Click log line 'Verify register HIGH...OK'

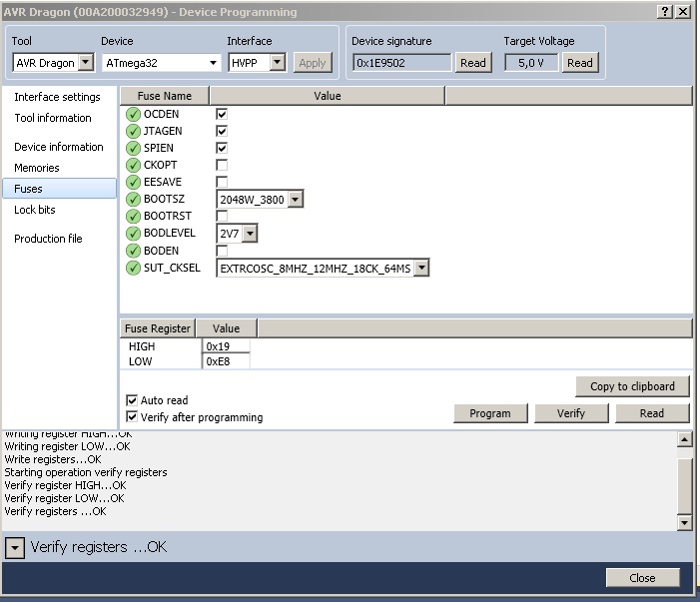[x=65, y=485]
